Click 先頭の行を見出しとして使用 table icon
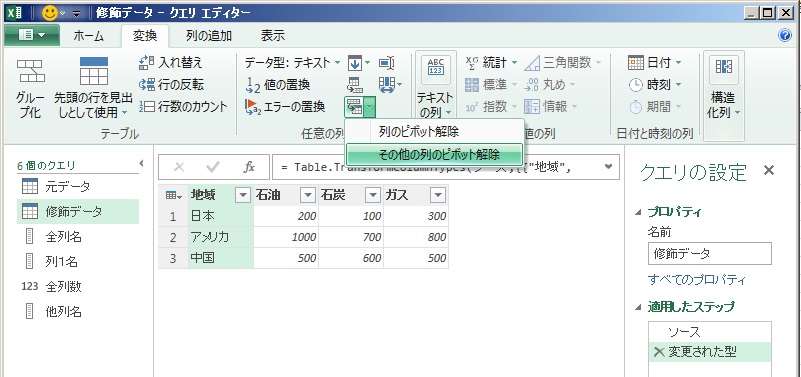The width and height of the screenshot is (801, 377). [94, 71]
